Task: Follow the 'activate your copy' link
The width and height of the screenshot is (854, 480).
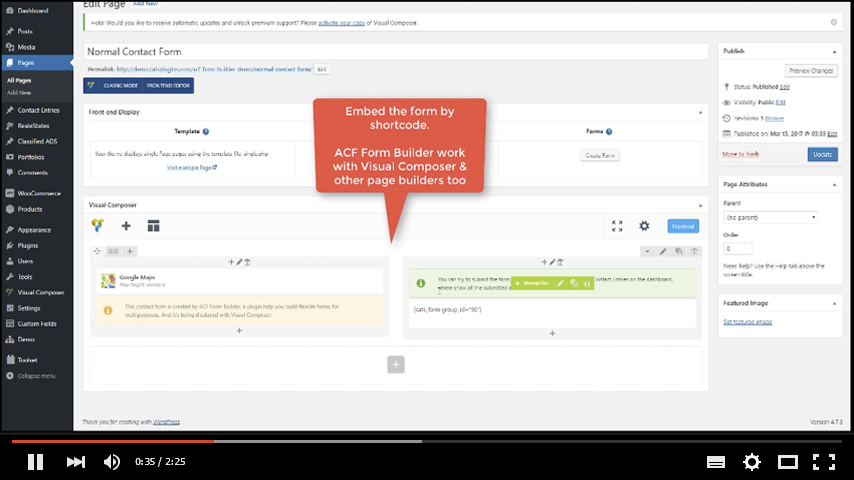Action: (x=341, y=23)
